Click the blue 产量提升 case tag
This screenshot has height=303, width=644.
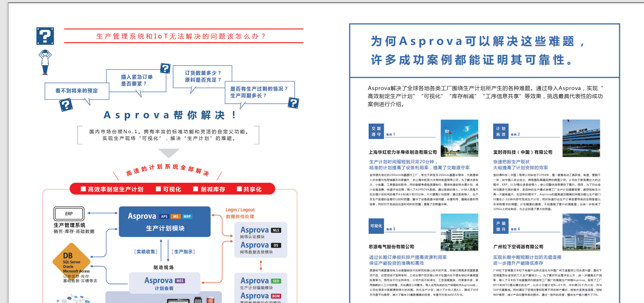click(x=501, y=226)
